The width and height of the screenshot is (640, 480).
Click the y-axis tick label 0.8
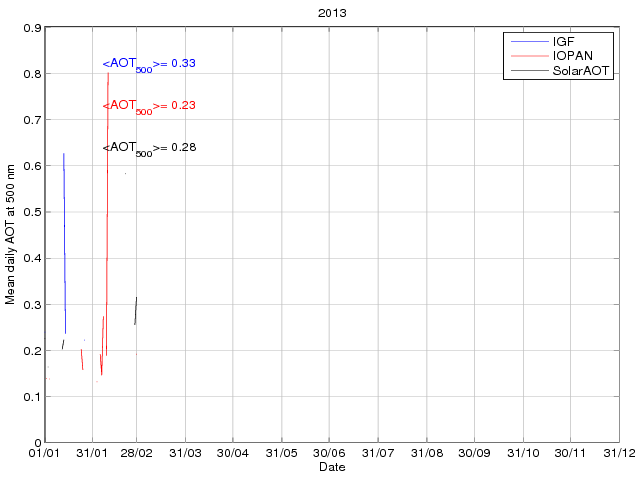tap(32, 74)
